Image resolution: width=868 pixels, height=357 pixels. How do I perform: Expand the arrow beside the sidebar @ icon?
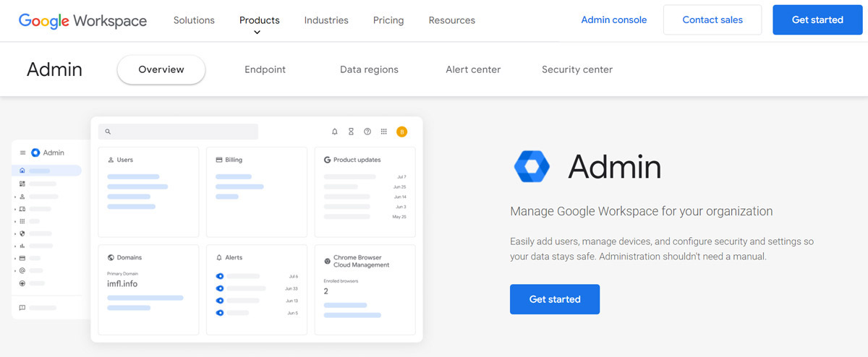tap(15, 270)
